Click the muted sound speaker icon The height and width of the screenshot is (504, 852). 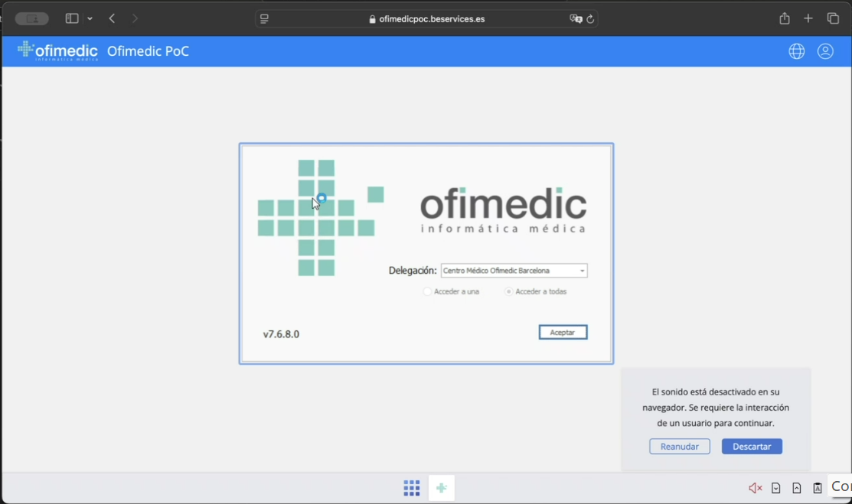[x=755, y=488]
